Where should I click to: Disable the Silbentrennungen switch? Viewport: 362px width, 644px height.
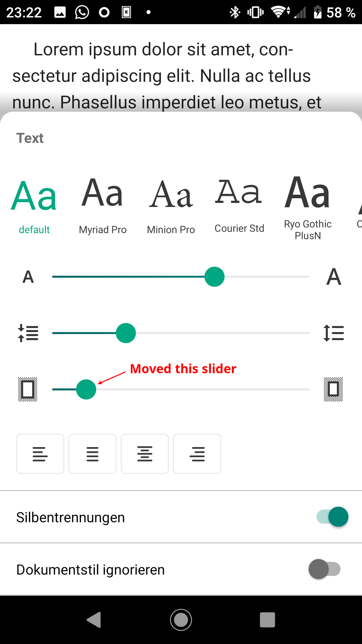[x=333, y=517]
